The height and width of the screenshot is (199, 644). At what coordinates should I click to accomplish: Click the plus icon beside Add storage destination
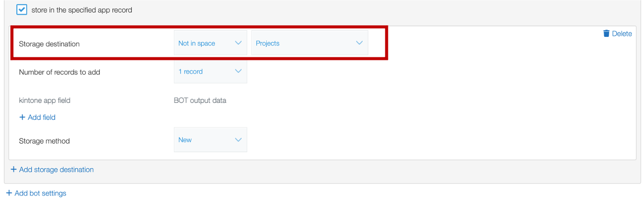point(14,169)
